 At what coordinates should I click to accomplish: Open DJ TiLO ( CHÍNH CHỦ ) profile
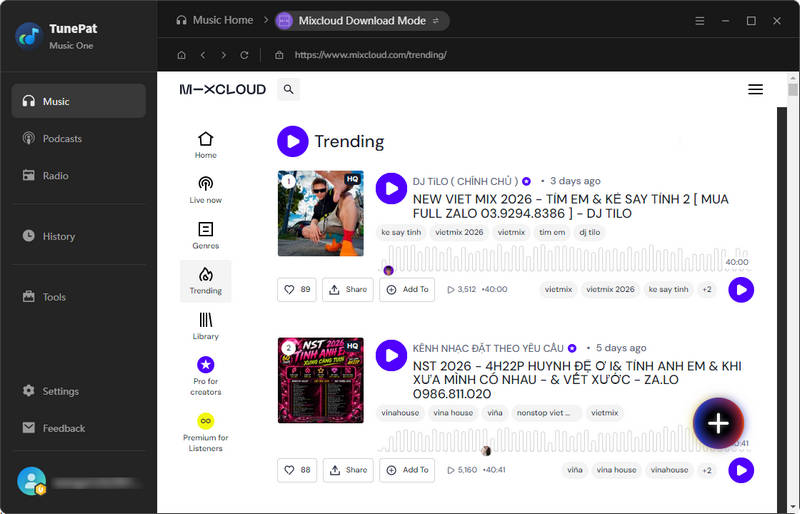[x=465, y=181]
